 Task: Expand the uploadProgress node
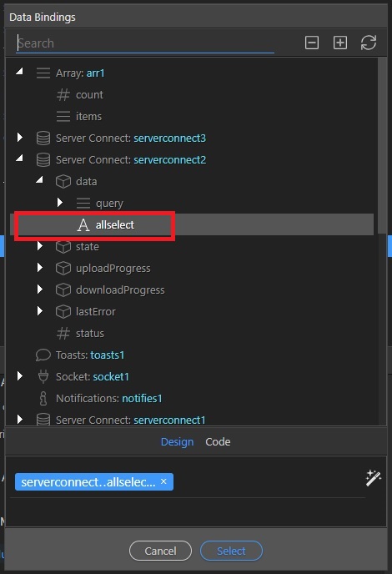[x=40, y=268]
